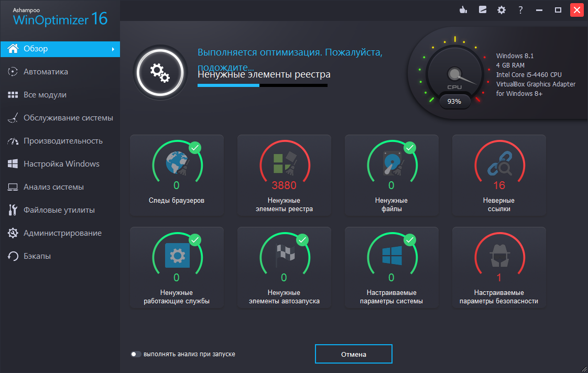Viewport: 588px width, 373px height.
Task: Open the Ненужные файлы card label
Action: coord(391,205)
